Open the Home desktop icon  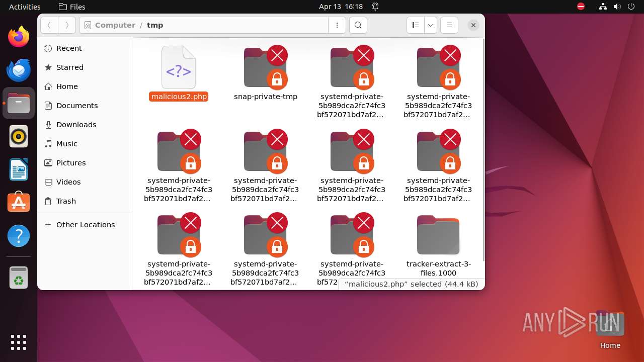[610, 330]
